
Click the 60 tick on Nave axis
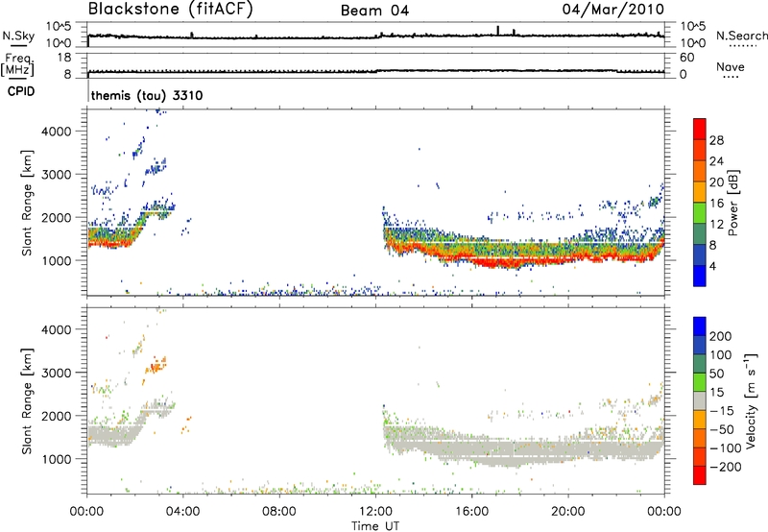[686, 58]
